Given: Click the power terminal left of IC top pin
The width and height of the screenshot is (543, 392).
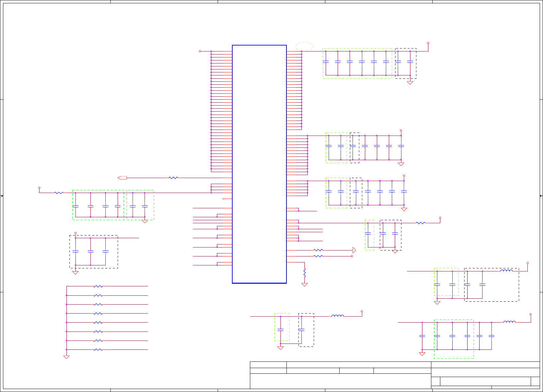Looking at the screenshot, I should [x=200, y=51].
